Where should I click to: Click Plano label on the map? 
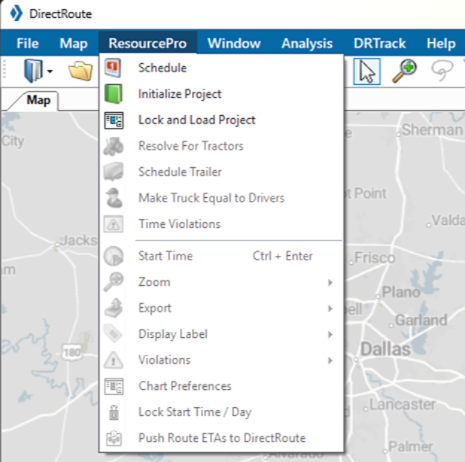(401, 292)
